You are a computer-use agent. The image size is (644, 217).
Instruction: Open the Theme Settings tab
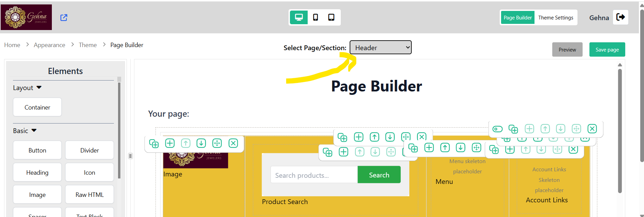tap(556, 17)
